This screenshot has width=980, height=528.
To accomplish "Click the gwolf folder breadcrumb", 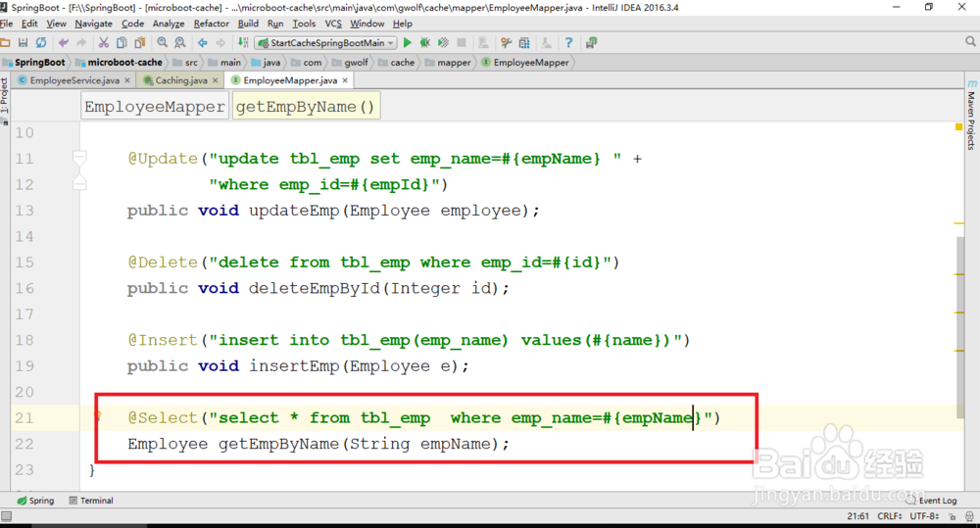I will coord(350,62).
